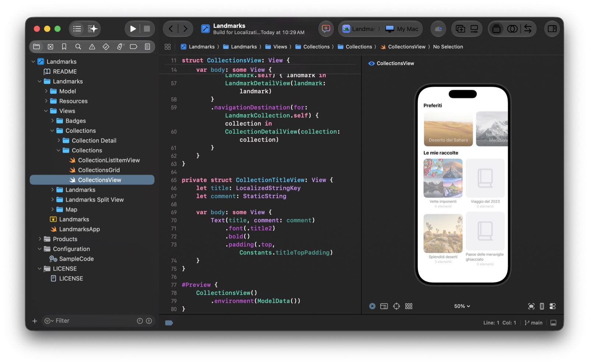Show the Test navigator diamond icon
This screenshot has height=364, width=589.
point(106,47)
